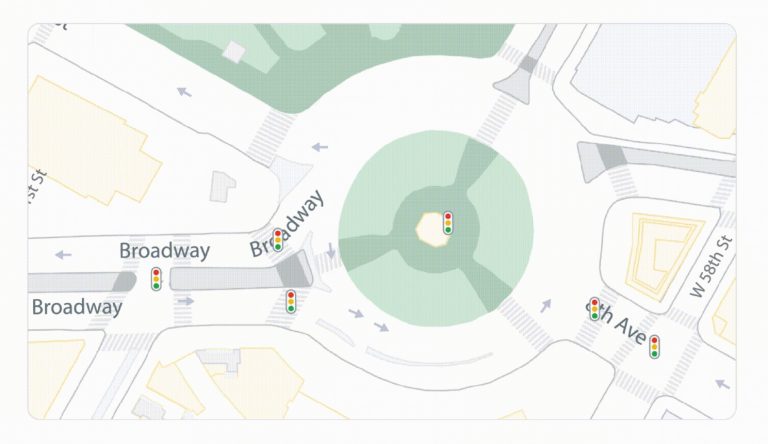This screenshot has width=768, height=444.
Task: Click the traffic light left of 8th Ave label
Action: pos(595,309)
